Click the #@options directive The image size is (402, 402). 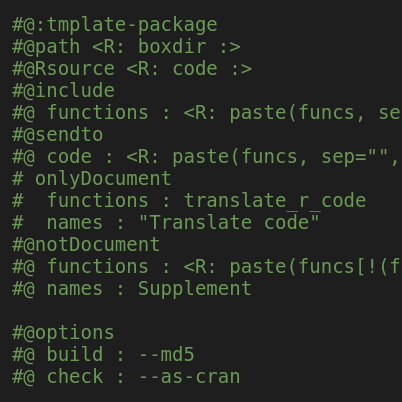[63, 333]
